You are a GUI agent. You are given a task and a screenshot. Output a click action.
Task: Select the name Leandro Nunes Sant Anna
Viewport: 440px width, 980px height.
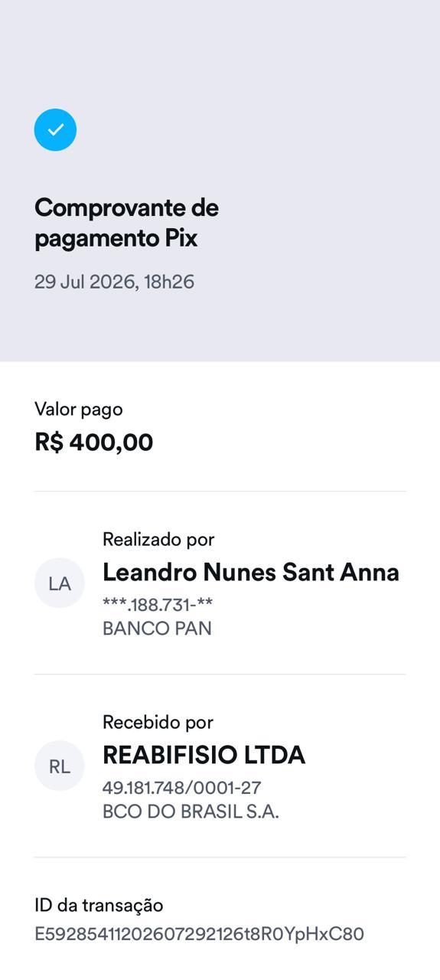[251, 572]
